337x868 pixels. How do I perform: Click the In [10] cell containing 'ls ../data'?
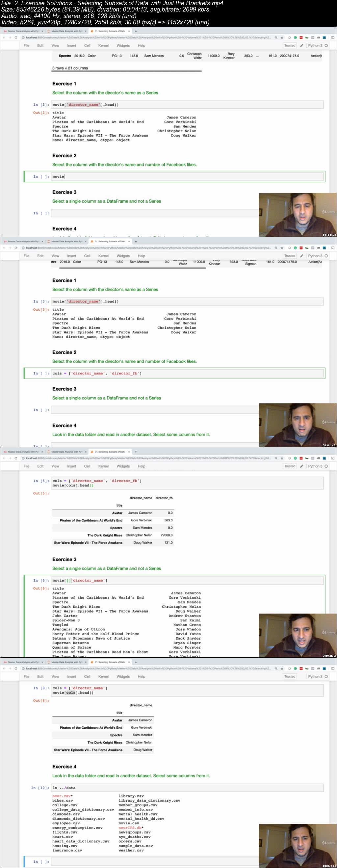187,788
